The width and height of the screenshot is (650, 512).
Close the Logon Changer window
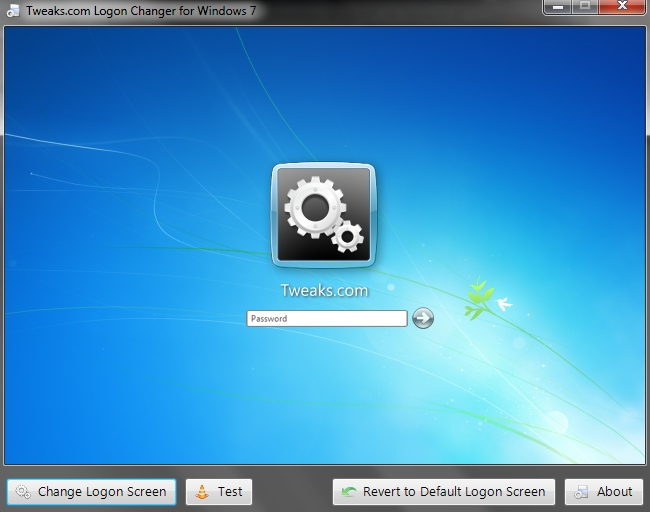click(622, 6)
